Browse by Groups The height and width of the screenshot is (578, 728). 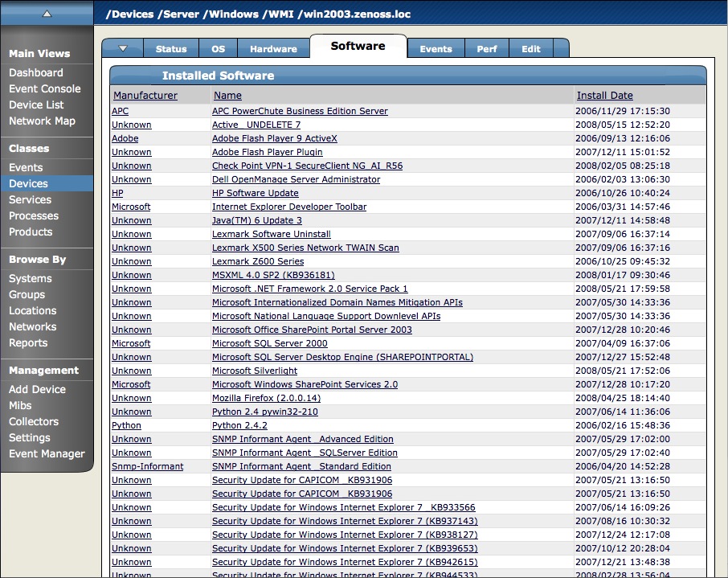[x=27, y=294]
